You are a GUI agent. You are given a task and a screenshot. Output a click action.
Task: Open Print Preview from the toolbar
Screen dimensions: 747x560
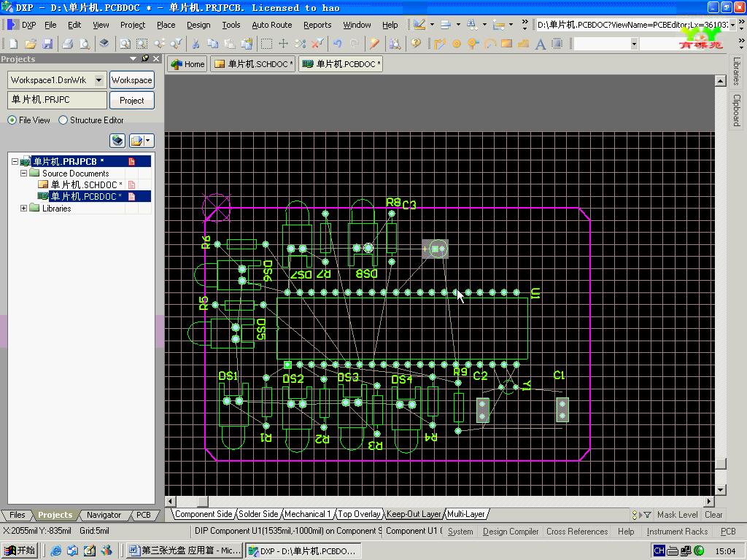(x=85, y=44)
